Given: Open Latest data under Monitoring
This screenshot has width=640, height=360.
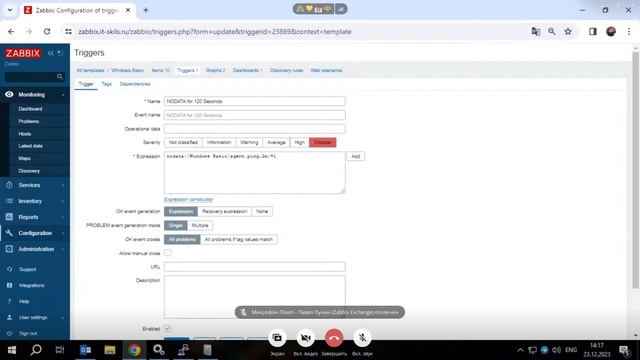Looking at the screenshot, I should point(30,146).
